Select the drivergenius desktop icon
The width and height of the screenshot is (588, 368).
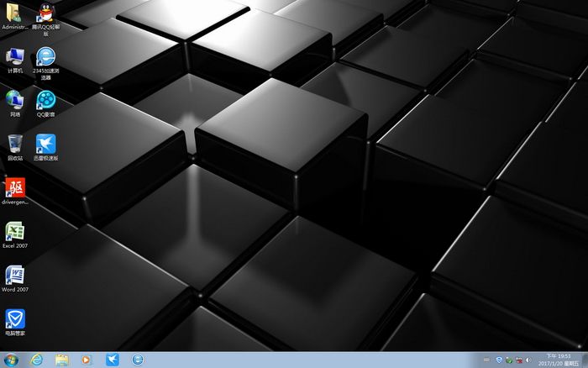pyautogui.click(x=15, y=187)
